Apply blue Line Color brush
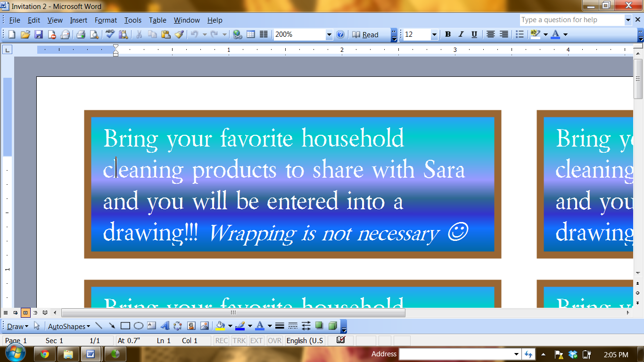The image size is (644, 362). [240, 326]
